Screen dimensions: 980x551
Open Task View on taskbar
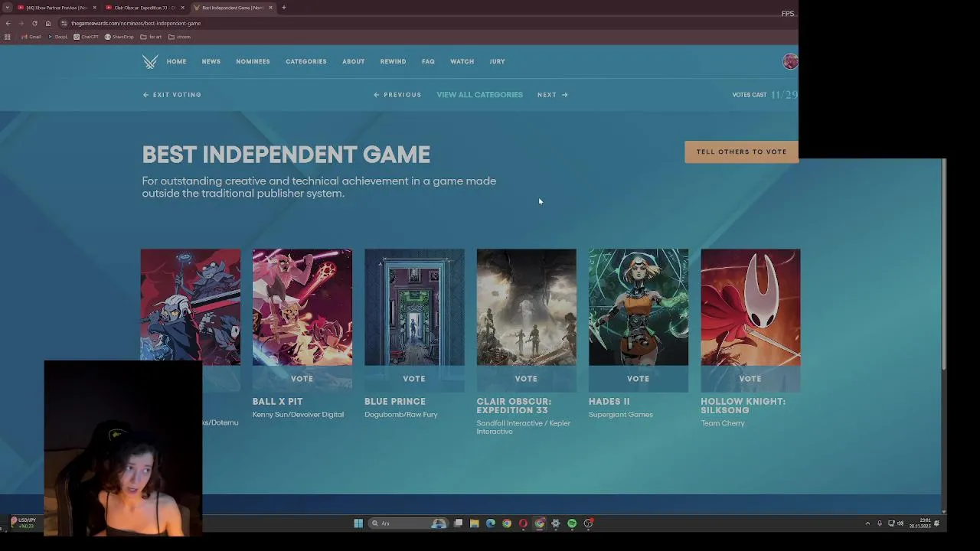point(458,523)
